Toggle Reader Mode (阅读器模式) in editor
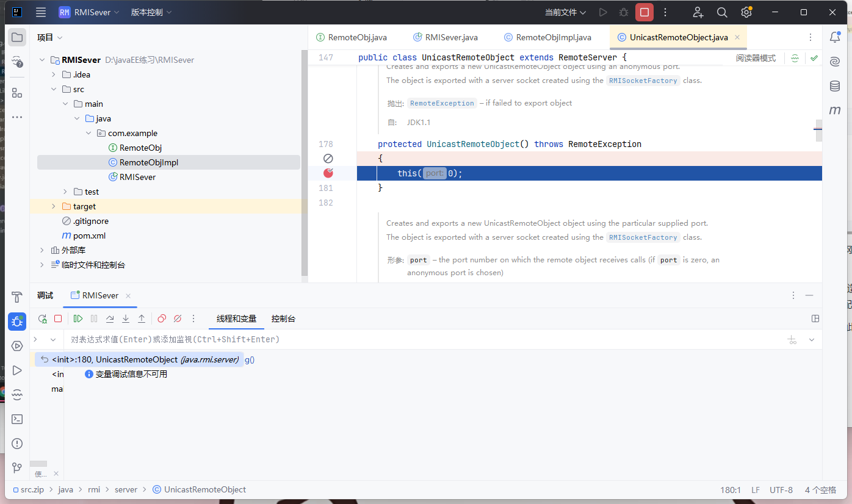The height and width of the screenshot is (504, 852). pyautogui.click(x=756, y=58)
